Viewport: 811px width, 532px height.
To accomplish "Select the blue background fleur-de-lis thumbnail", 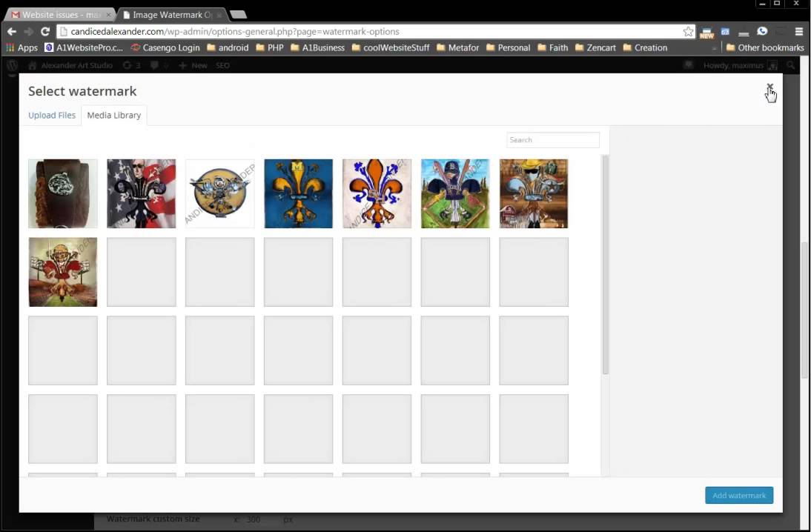I will pyautogui.click(x=299, y=194).
